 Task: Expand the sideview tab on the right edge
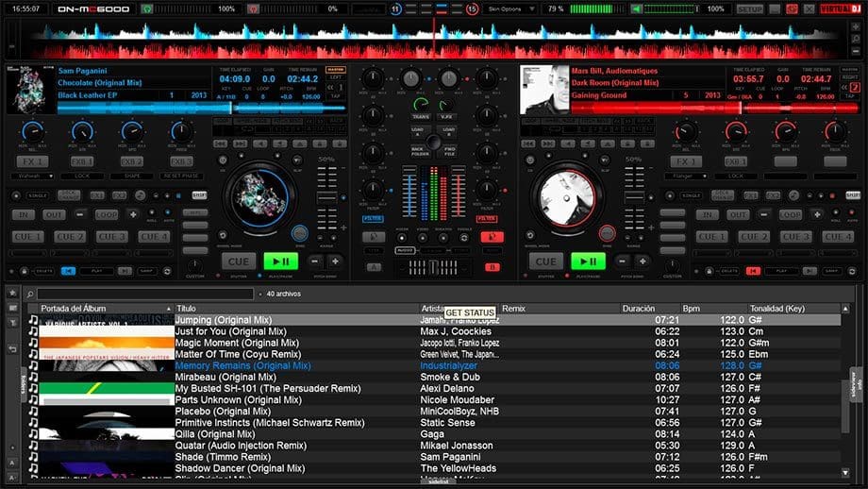click(x=856, y=384)
